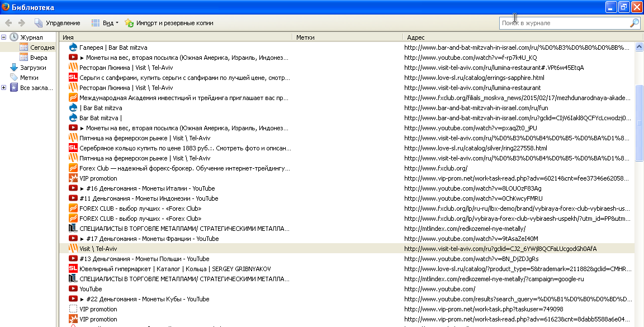Open the Вид views dropdown
Image resolution: width=644 pixels, height=327 pixels.
pyautogui.click(x=105, y=23)
